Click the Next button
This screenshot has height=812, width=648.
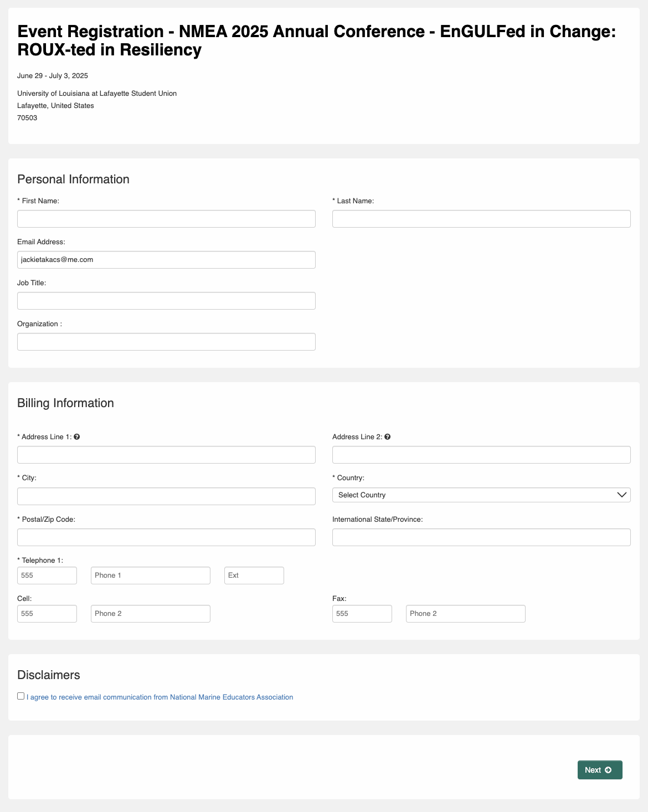(600, 770)
